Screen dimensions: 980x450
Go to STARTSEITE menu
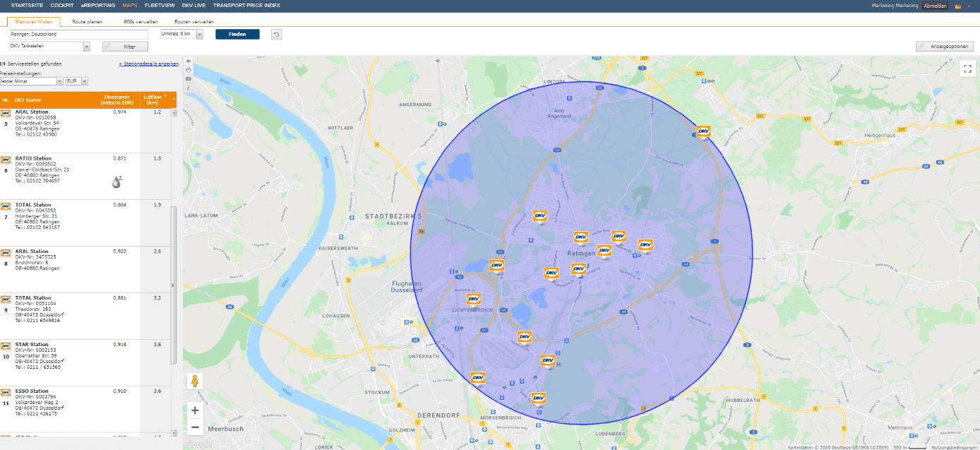pyautogui.click(x=28, y=5)
